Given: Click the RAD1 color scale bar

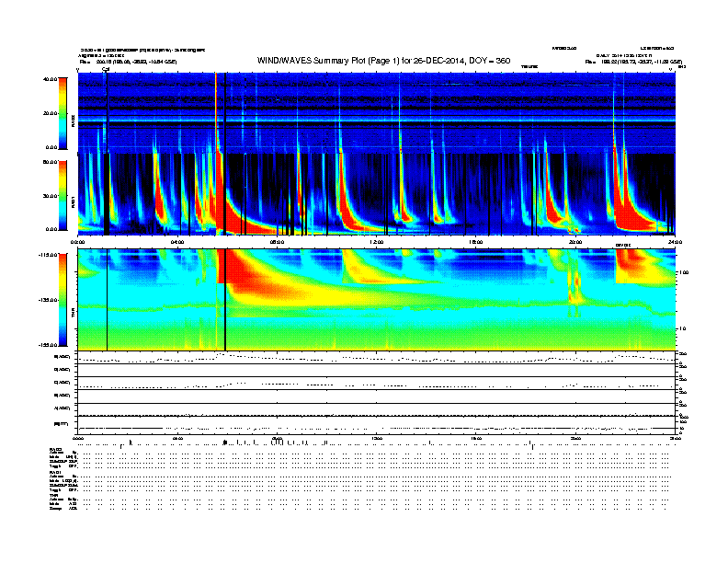Looking at the screenshot, I should click(x=63, y=195).
